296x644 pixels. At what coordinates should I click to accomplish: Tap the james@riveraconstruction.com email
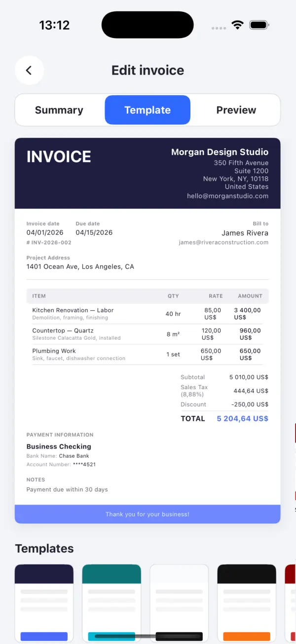[x=223, y=242]
